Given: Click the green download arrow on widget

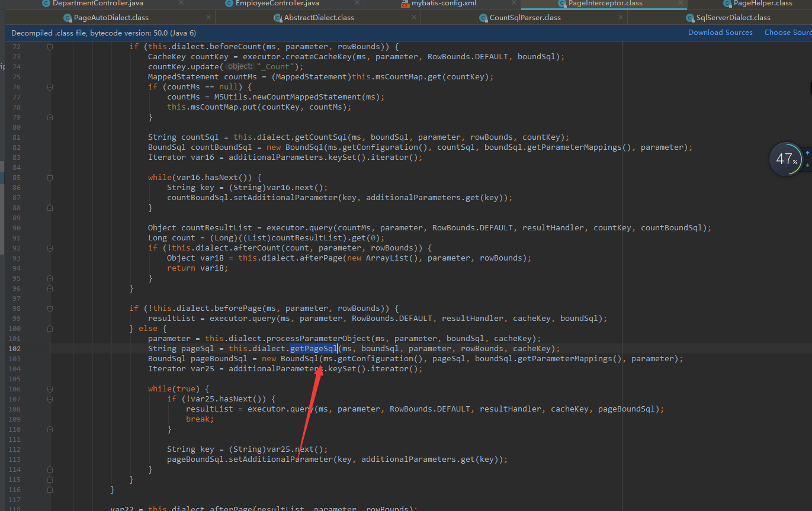Looking at the screenshot, I should pyautogui.click(x=807, y=165).
